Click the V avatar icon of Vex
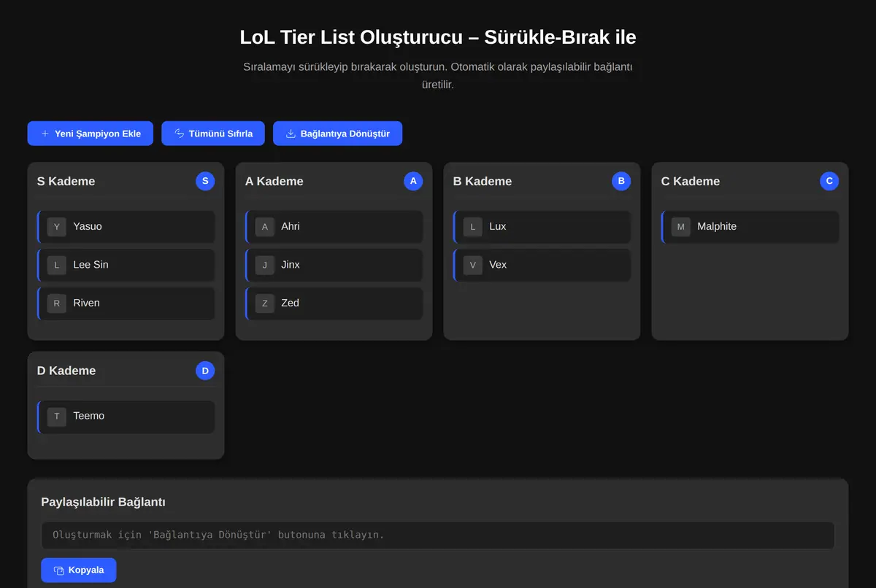Viewport: 876px width, 588px height. click(x=473, y=265)
